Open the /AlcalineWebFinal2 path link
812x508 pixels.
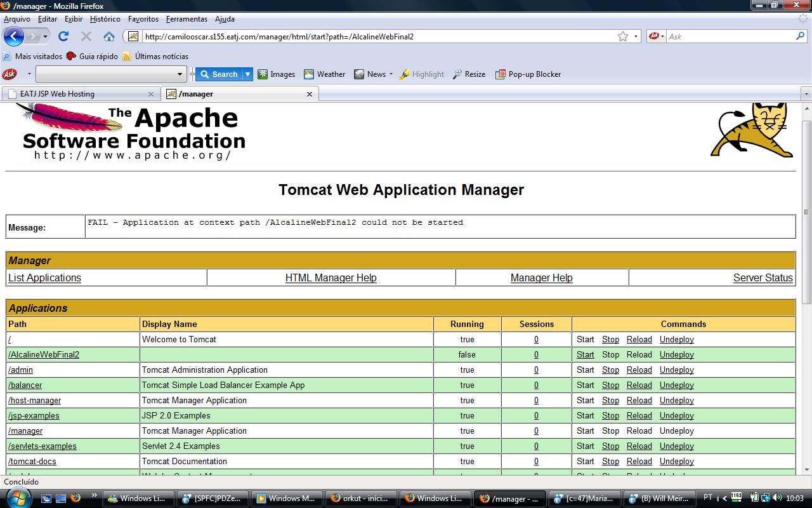(44, 354)
